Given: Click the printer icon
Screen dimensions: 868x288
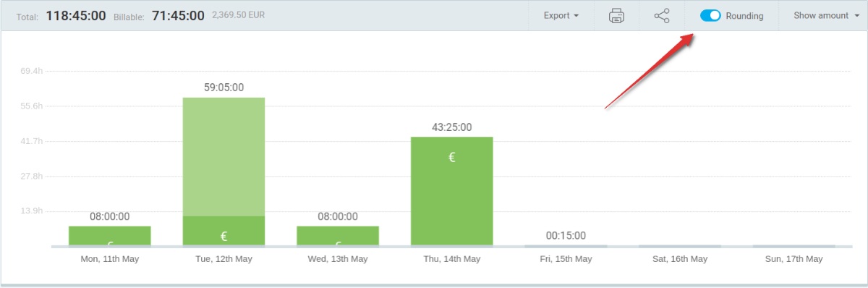Looking at the screenshot, I should (616, 16).
